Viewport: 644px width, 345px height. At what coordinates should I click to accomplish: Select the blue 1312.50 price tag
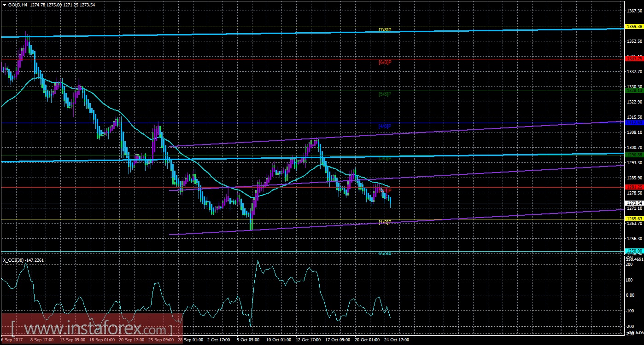634,123
